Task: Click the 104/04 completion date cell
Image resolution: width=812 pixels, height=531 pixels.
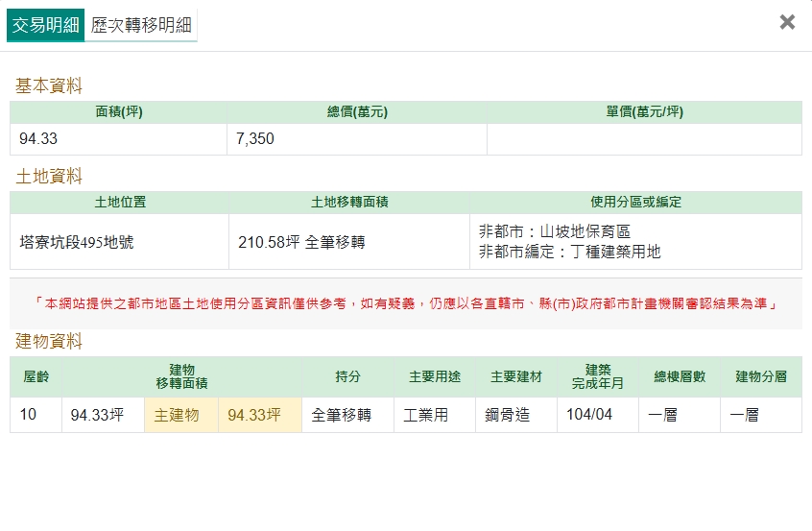Action: click(589, 416)
